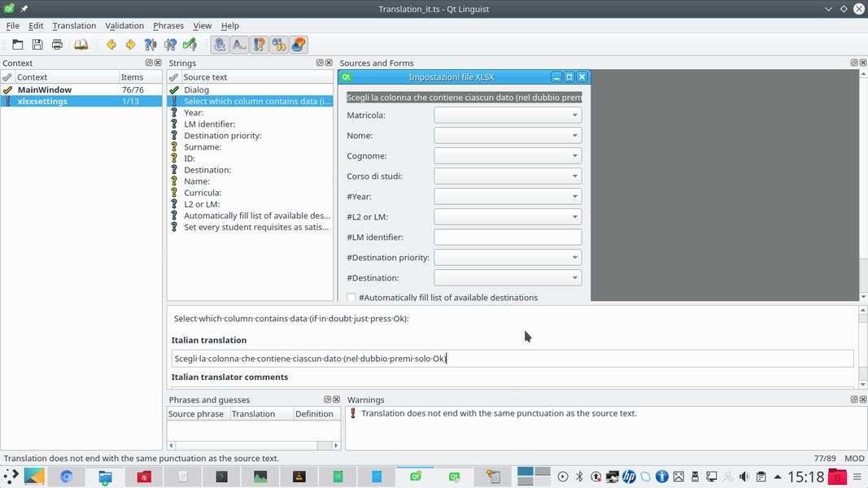Open the Translation menu
Viewport: 868px width, 488px height.
coord(74,25)
